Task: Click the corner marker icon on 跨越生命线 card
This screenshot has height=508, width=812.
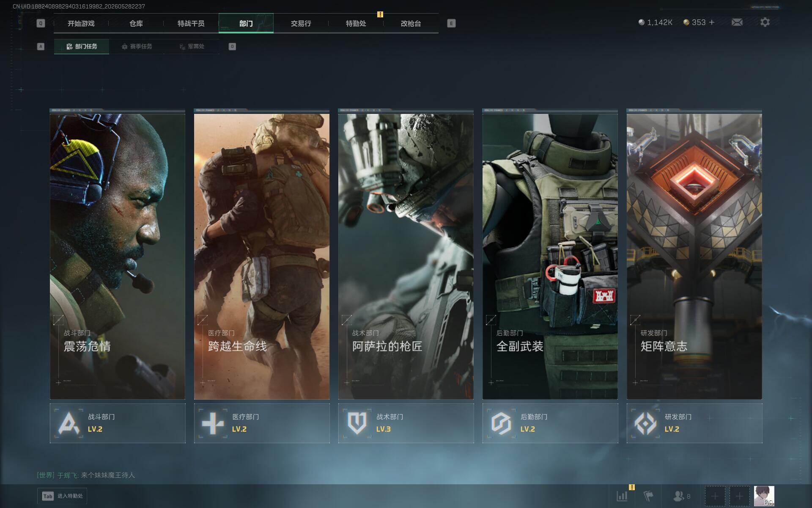Action: 203,320
